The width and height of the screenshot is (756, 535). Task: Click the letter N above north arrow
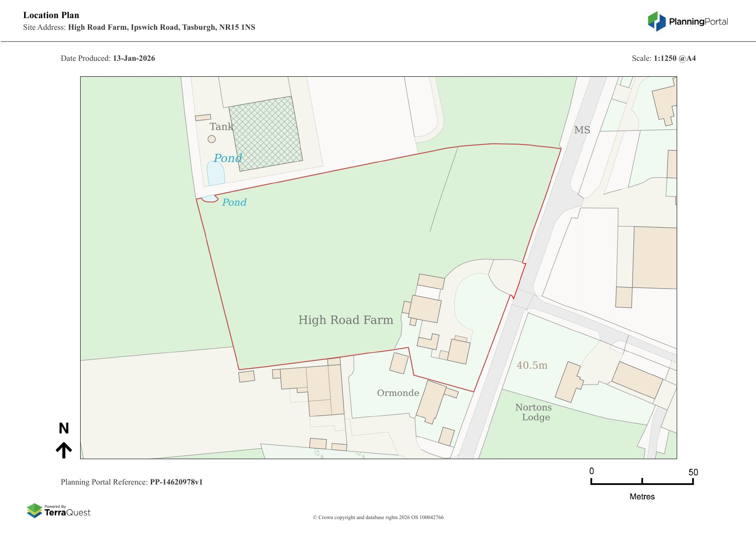64,428
